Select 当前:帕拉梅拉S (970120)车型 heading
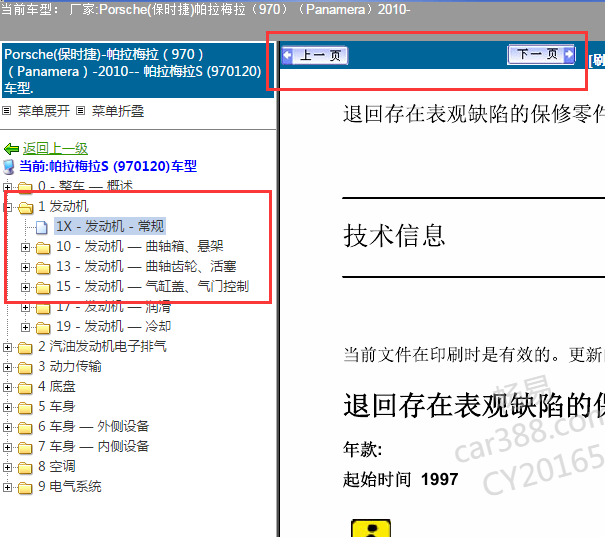Image resolution: width=605 pixels, height=537 pixels. point(108,166)
